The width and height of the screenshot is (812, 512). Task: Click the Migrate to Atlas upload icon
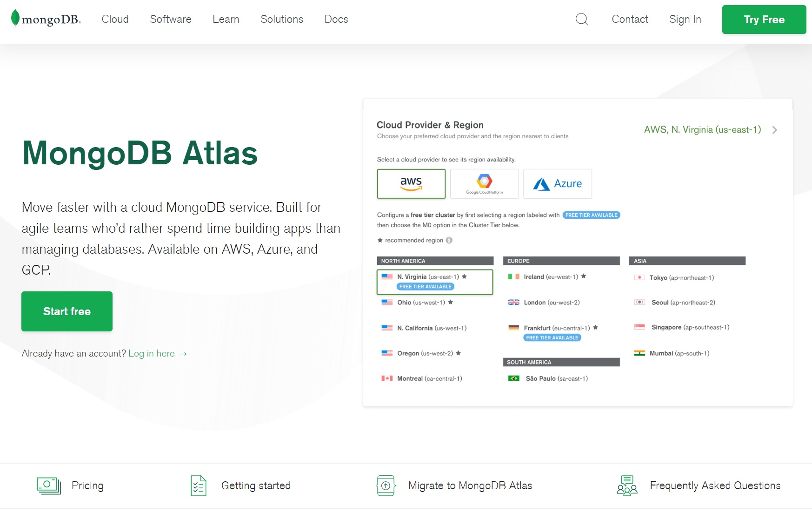[x=386, y=485]
